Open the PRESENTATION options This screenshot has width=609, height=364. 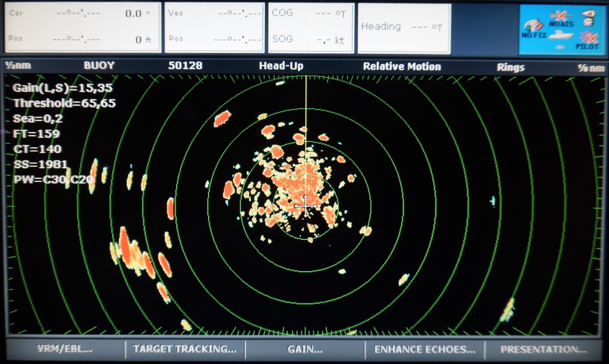click(x=543, y=349)
